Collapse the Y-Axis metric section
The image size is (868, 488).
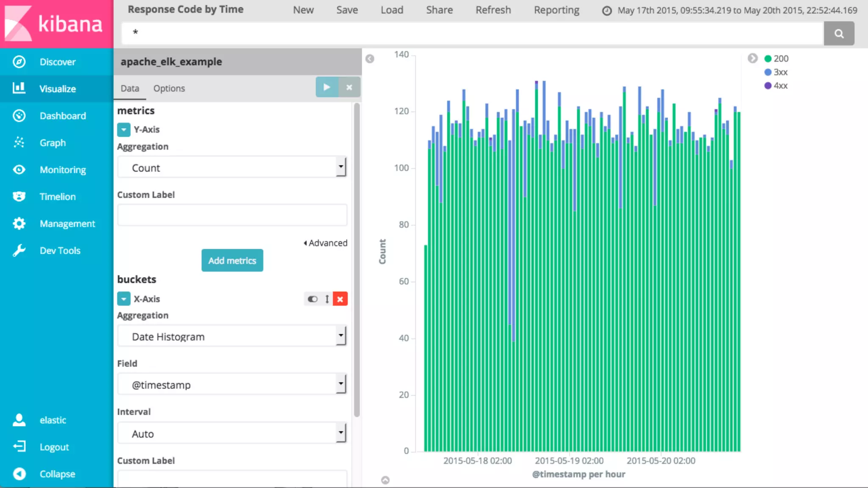coord(124,130)
